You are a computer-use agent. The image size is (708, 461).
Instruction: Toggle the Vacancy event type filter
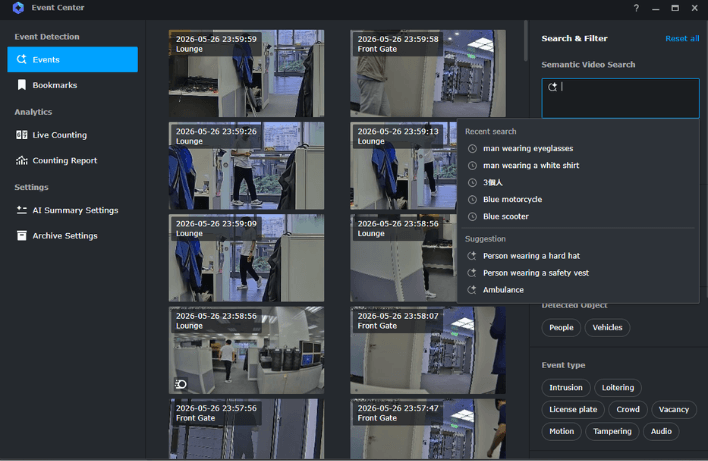click(x=674, y=410)
